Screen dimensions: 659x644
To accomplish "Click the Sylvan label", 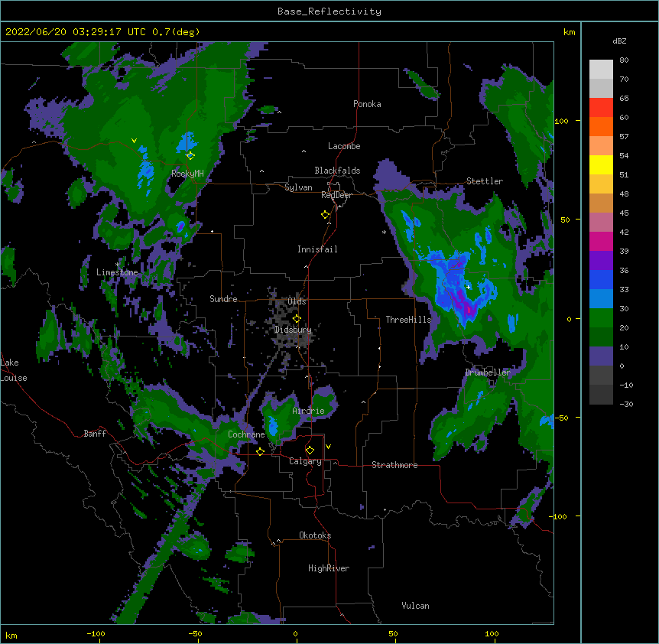I will tap(298, 187).
